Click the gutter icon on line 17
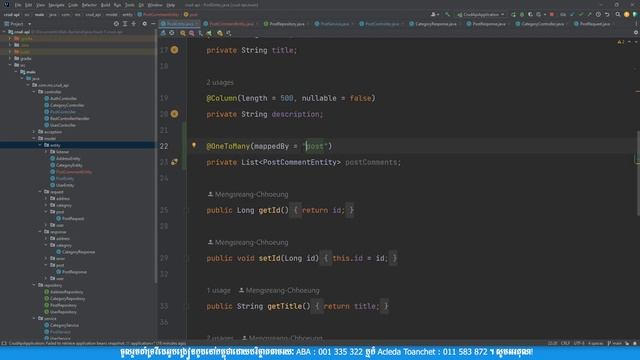The image size is (640, 360). pos(174,50)
